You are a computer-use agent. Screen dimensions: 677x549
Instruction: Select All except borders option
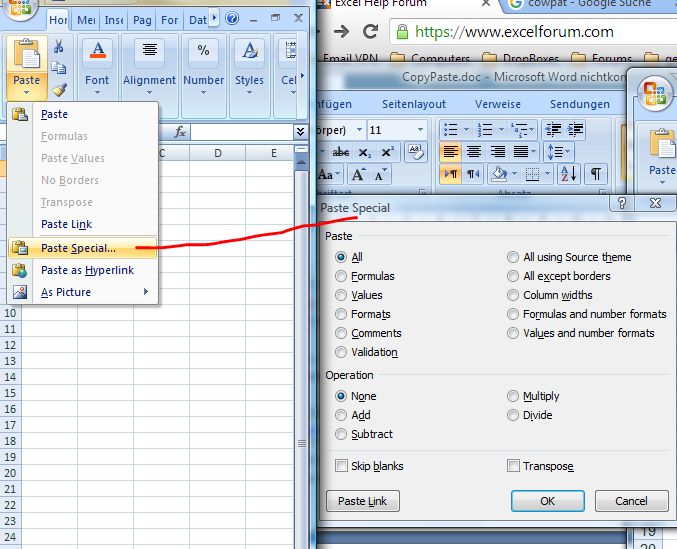[513, 276]
